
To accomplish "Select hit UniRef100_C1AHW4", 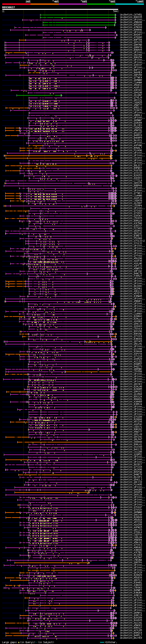I will tap(131, 83).
